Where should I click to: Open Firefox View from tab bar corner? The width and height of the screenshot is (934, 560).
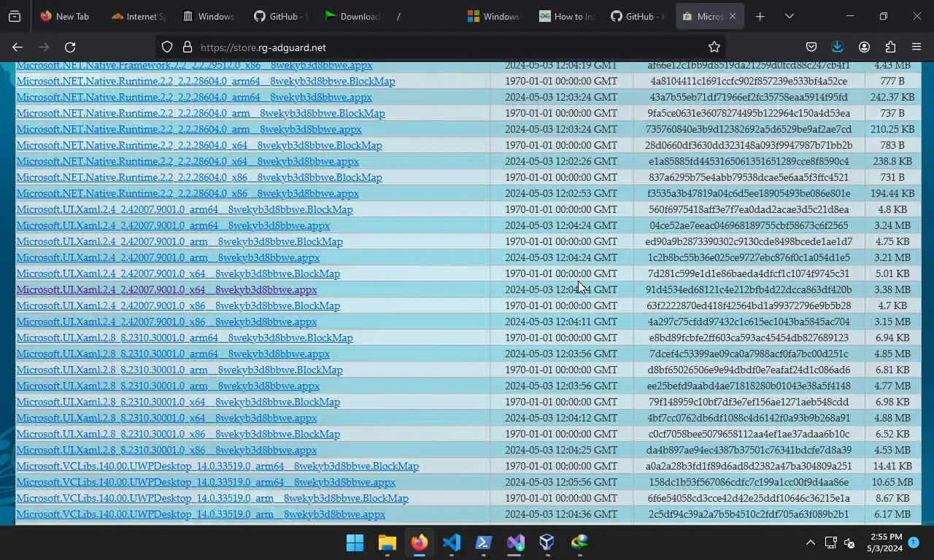tap(15, 16)
